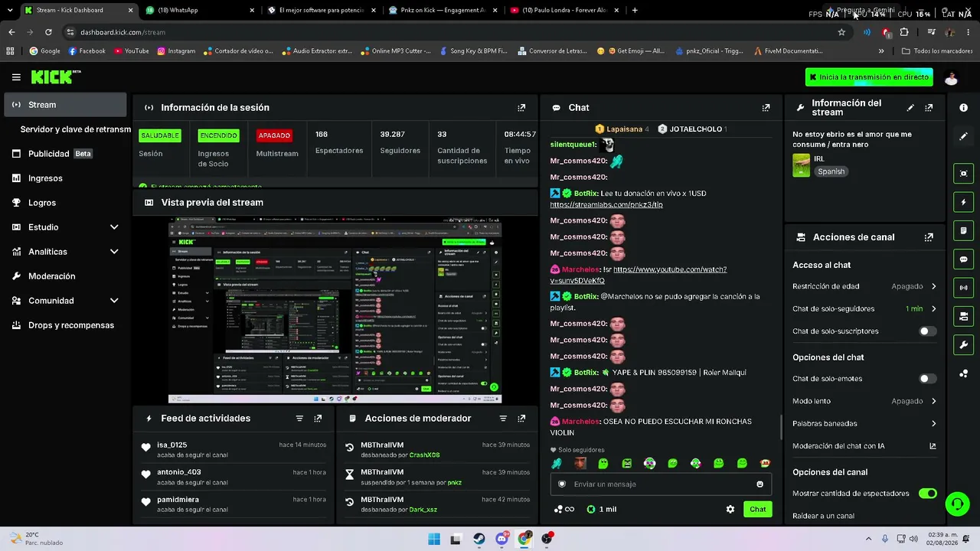Pop out the Feed de actividades panel

(x=318, y=419)
